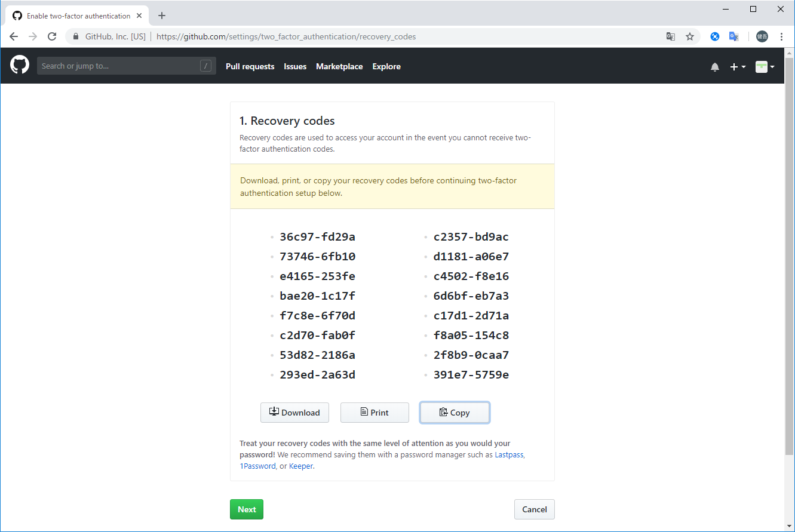Click the GitHub octocat logo

pos(20,66)
